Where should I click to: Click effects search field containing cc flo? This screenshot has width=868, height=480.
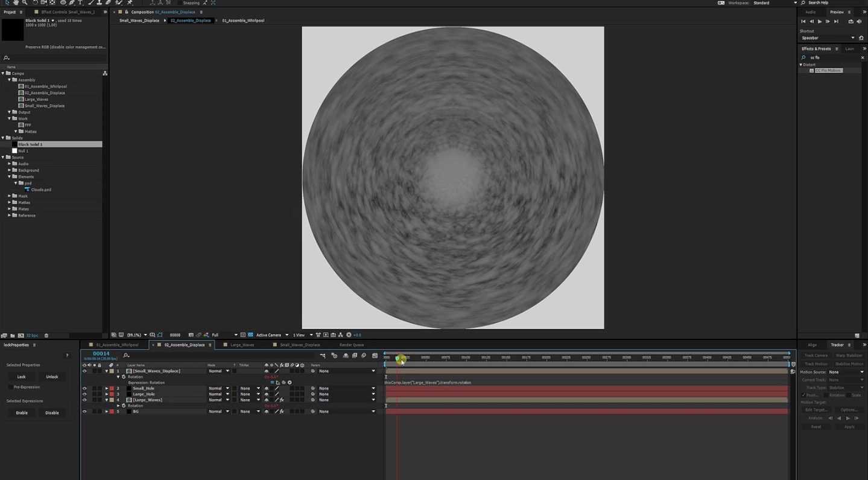[x=833, y=57]
